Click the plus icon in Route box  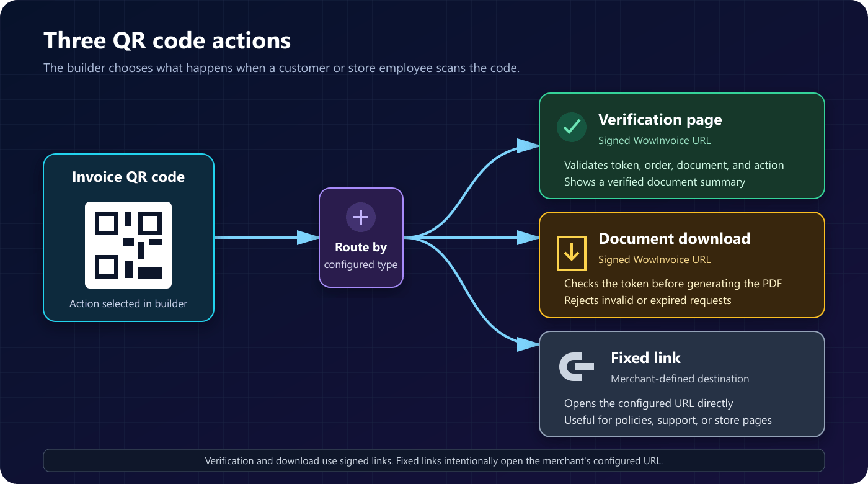(x=361, y=217)
